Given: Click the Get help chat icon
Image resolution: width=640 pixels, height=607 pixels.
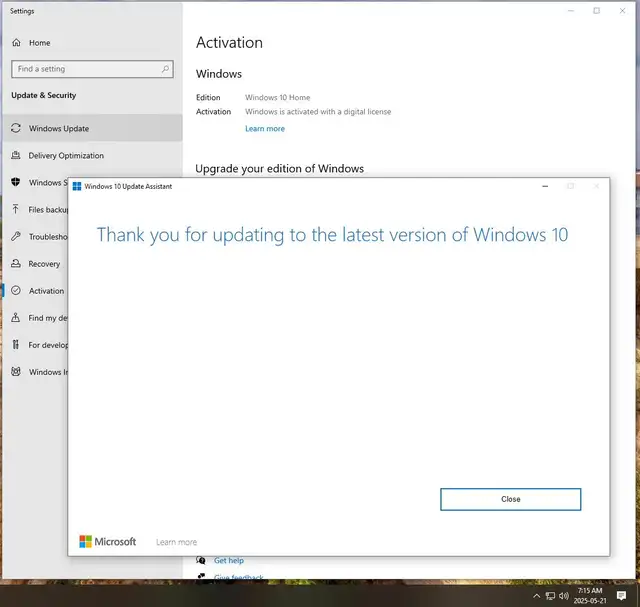Looking at the screenshot, I should coord(200,560).
